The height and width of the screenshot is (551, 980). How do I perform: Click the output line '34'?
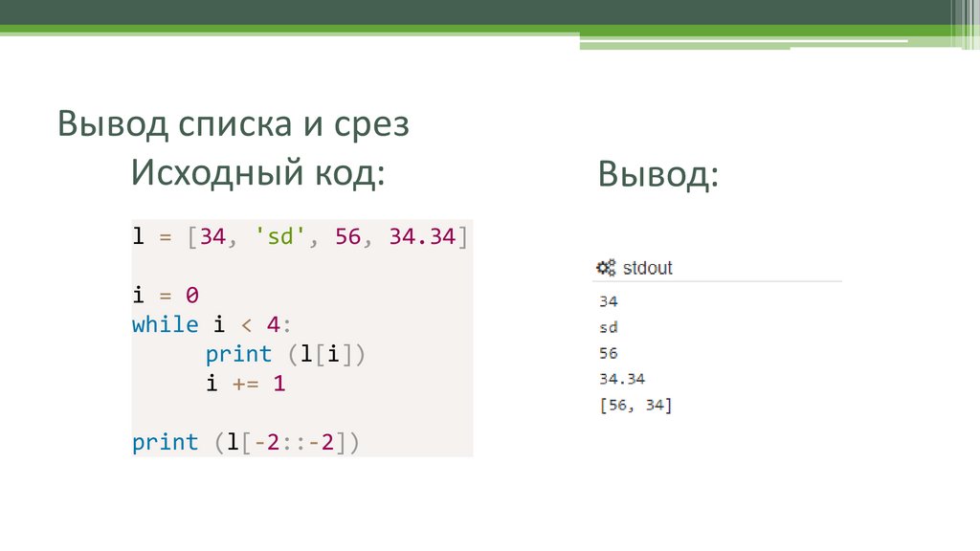(x=608, y=301)
